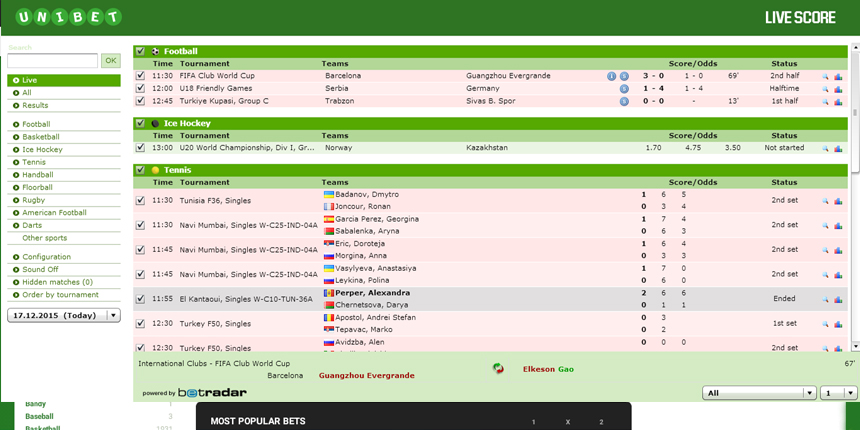The height and width of the screenshot is (430, 860).
Task: Open the '1' dropdown in footer
Action: point(839,393)
